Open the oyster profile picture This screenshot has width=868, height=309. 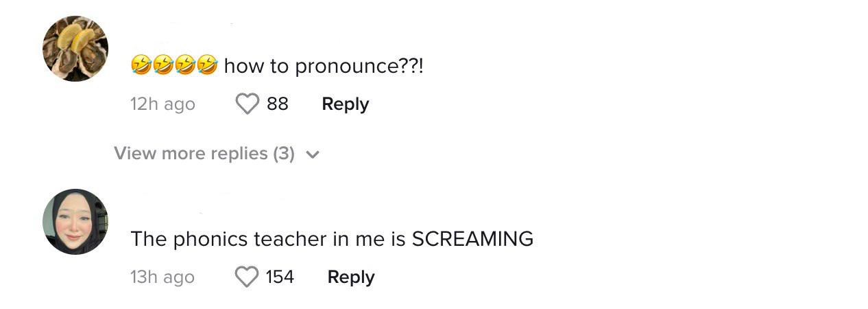pos(75,49)
